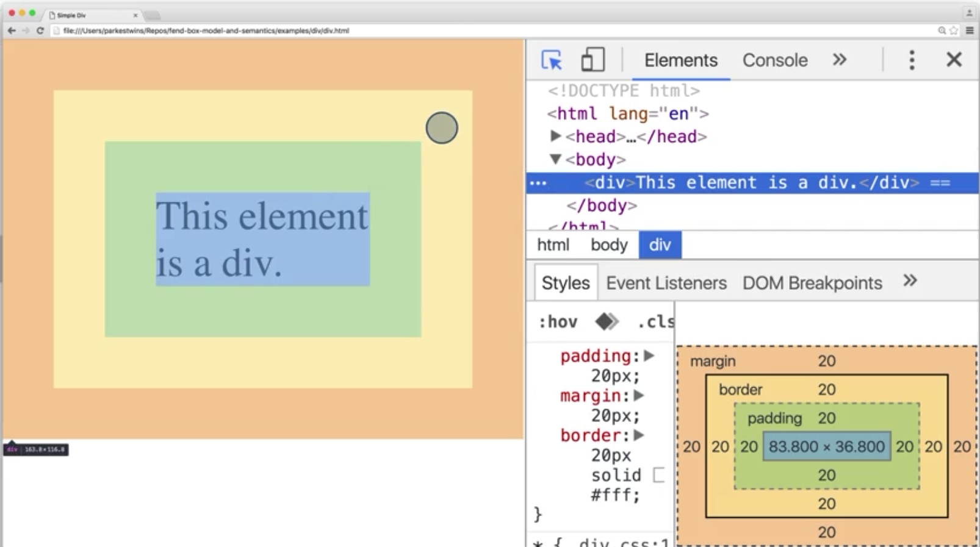Edit the top padding value 20

(827, 418)
